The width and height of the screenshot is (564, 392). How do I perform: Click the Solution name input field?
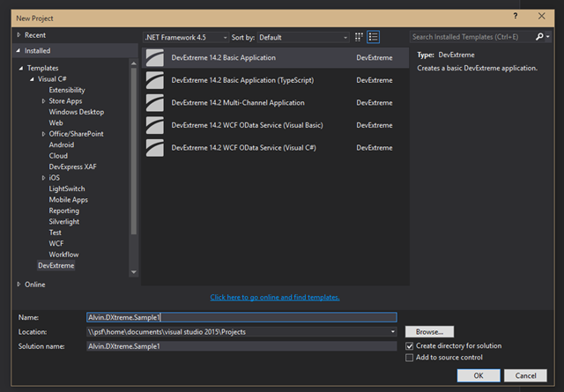241,346
